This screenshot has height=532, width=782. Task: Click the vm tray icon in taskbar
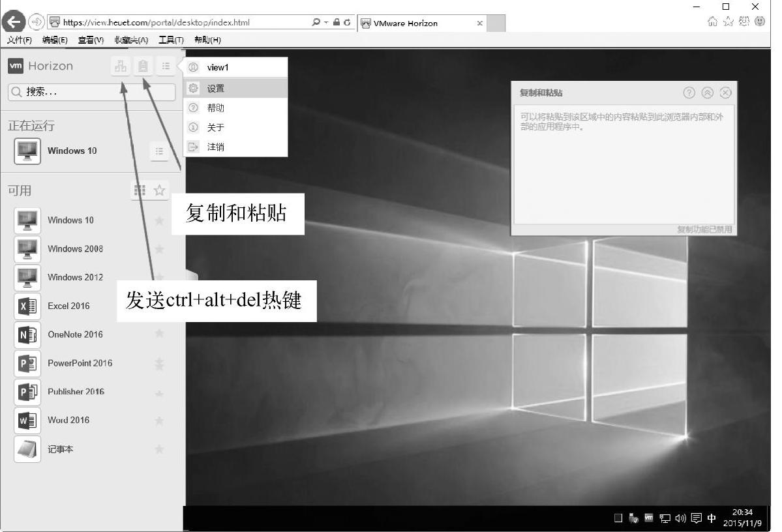coord(649,518)
